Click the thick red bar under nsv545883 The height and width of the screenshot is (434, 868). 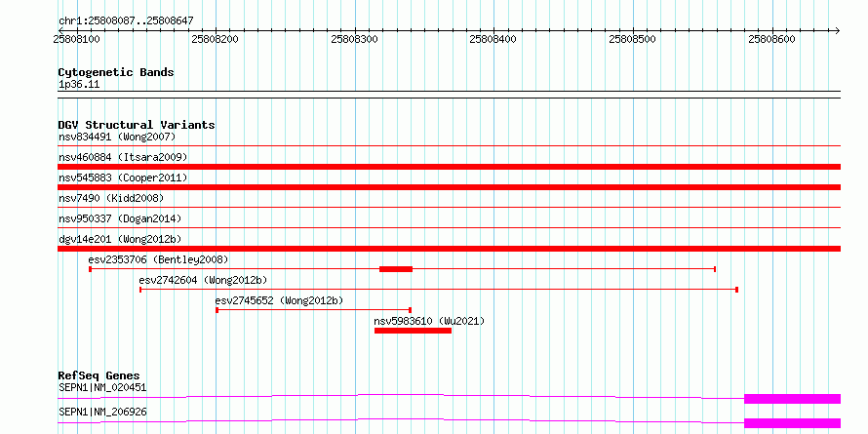(x=449, y=187)
